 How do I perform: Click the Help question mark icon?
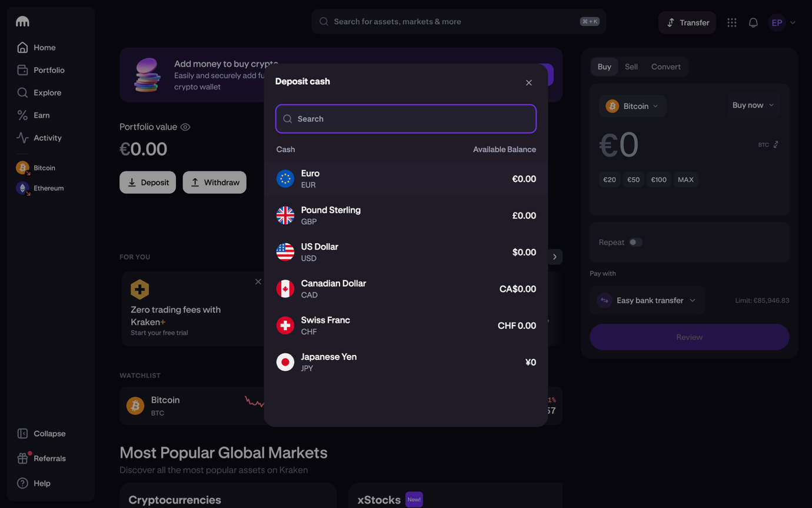click(x=22, y=483)
